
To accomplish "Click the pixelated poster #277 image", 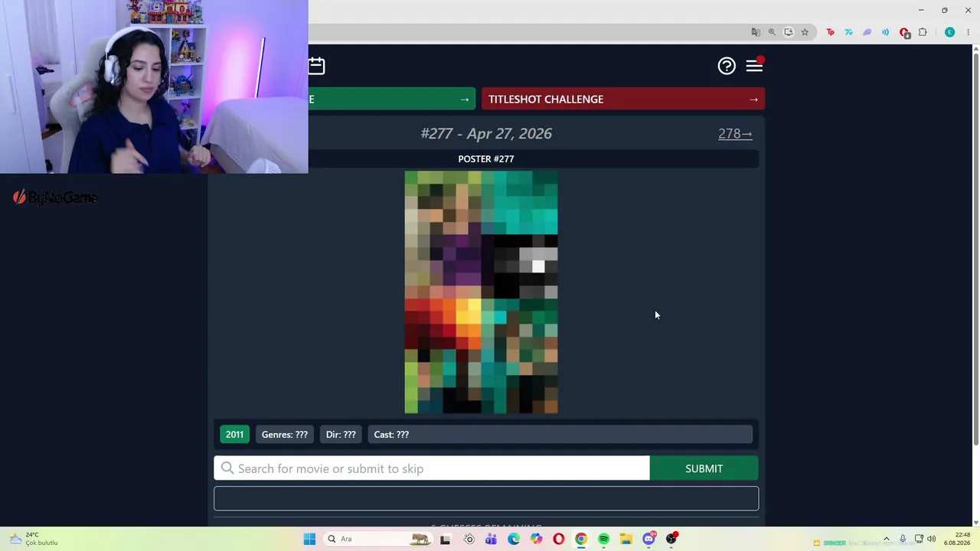I will 481,292.
